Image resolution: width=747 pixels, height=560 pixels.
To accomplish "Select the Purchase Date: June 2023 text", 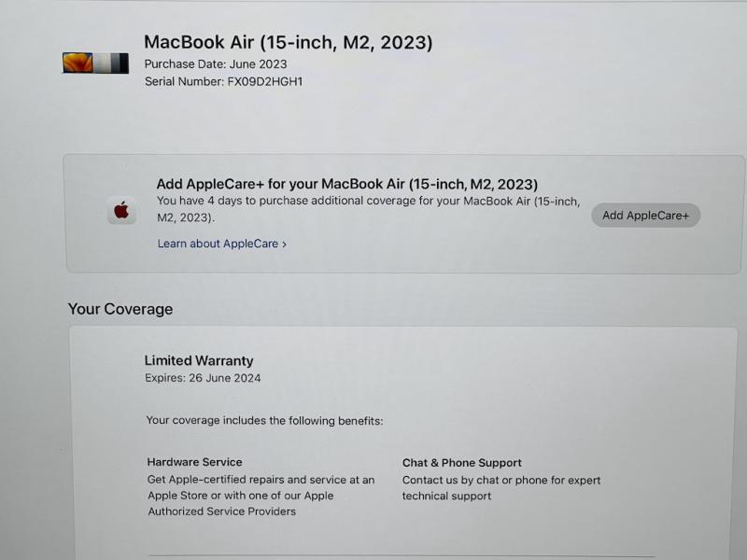I will (x=216, y=64).
